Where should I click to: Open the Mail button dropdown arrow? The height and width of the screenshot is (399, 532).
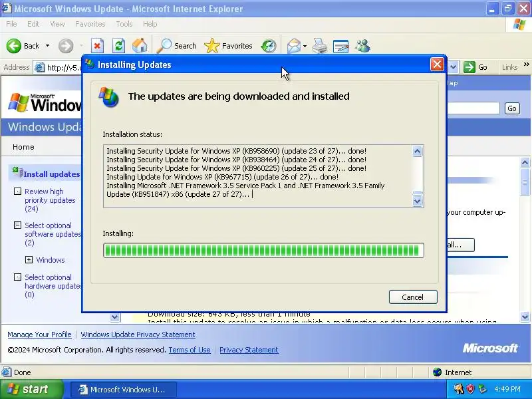pos(305,46)
